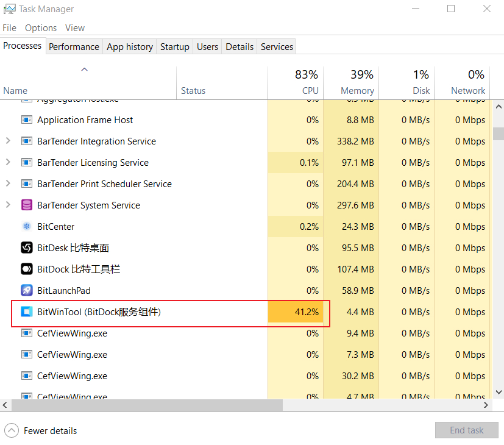Click the 0.1% CPU value for BarTender Licensing

(309, 163)
